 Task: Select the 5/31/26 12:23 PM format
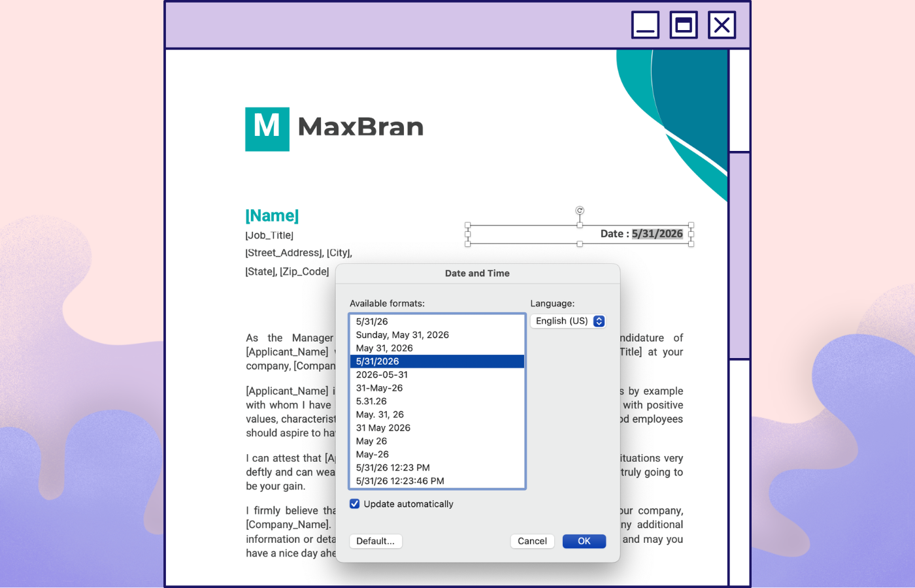pos(437,468)
